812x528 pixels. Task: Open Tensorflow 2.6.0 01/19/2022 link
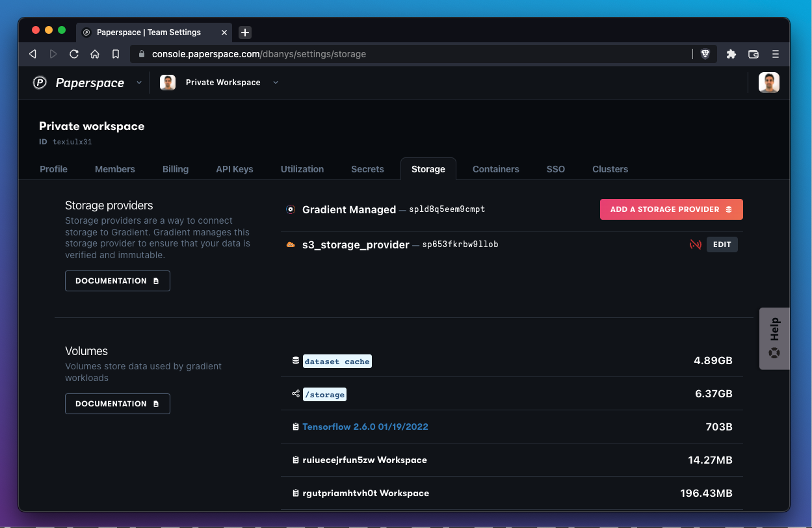pos(365,427)
